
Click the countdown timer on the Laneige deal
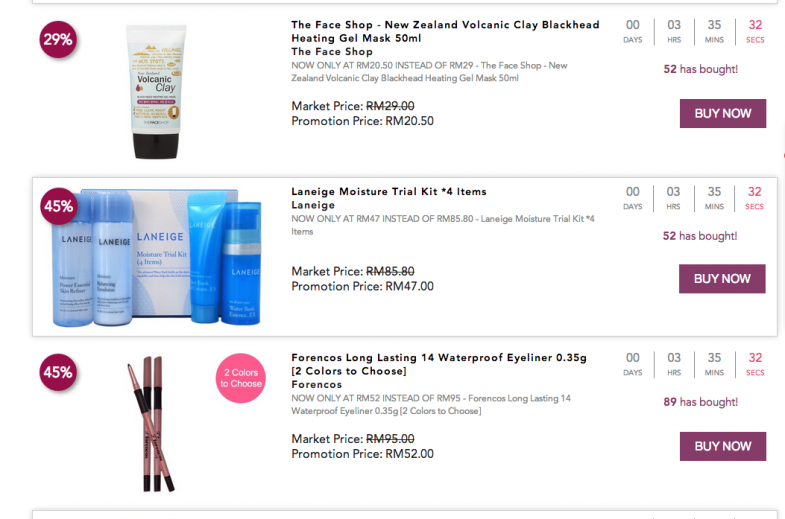click(693, 198)
